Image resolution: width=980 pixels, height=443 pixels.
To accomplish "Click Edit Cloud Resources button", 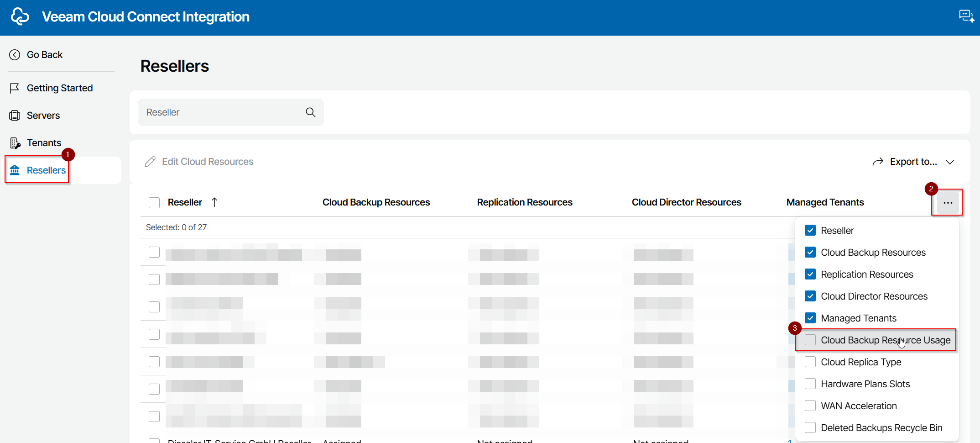I will (199, 162).
